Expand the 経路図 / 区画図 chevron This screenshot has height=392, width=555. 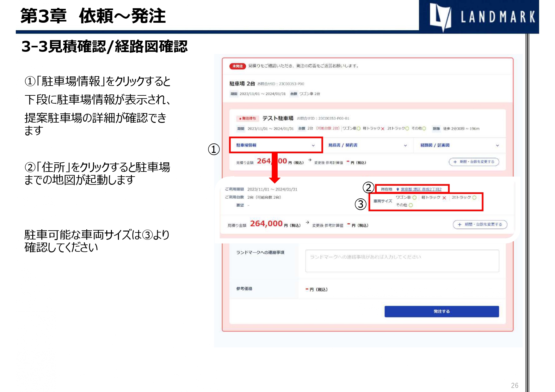point(497,146)
